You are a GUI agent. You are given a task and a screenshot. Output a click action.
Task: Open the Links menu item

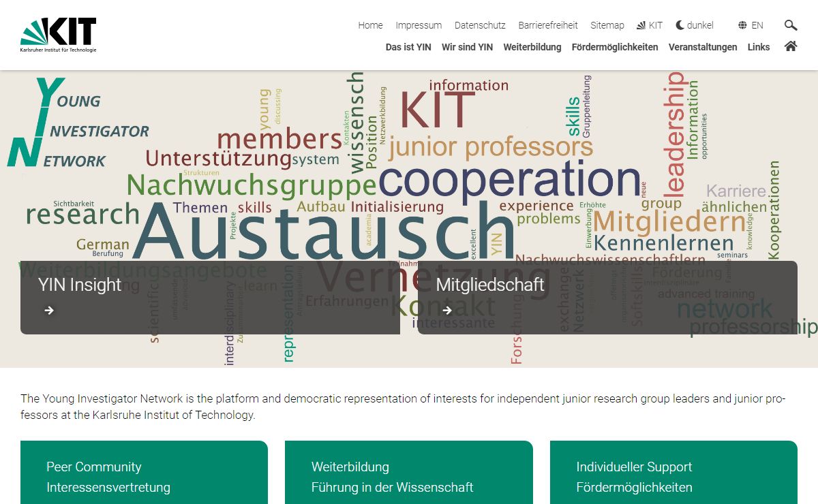(x=759, y=47)
